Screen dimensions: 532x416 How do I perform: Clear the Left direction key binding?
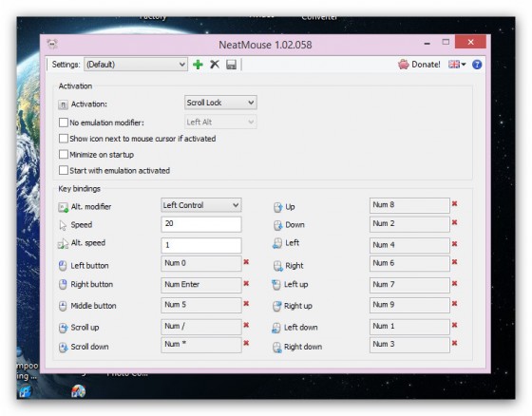455,244
